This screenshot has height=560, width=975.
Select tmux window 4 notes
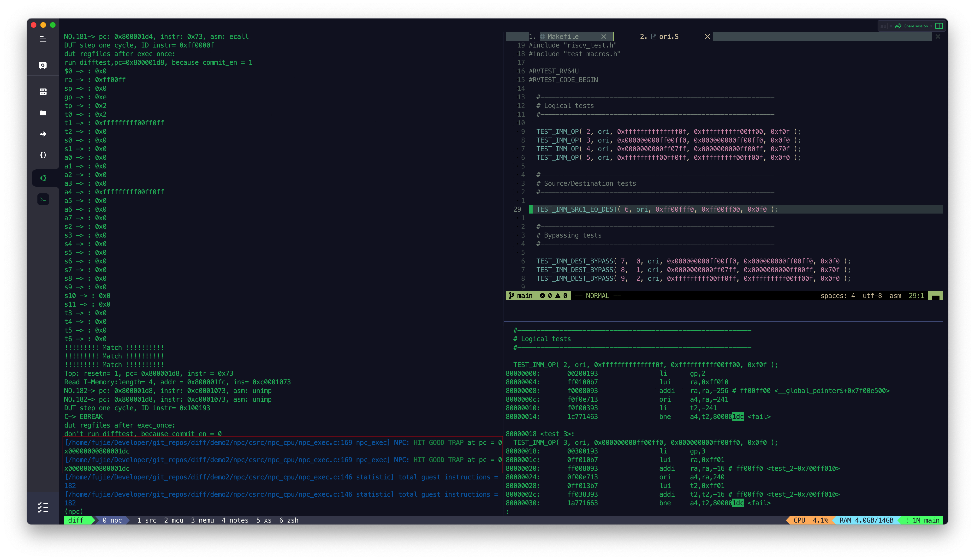(x=235, y=520)
